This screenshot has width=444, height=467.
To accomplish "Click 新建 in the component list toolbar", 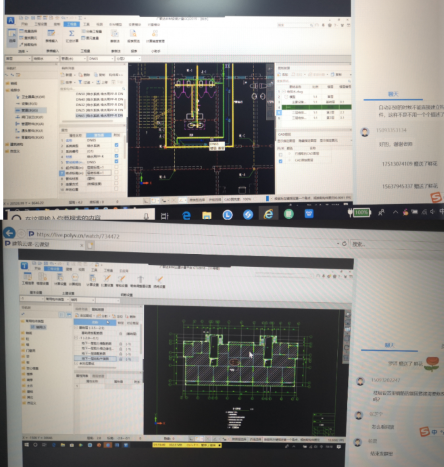I will point(67,75).
